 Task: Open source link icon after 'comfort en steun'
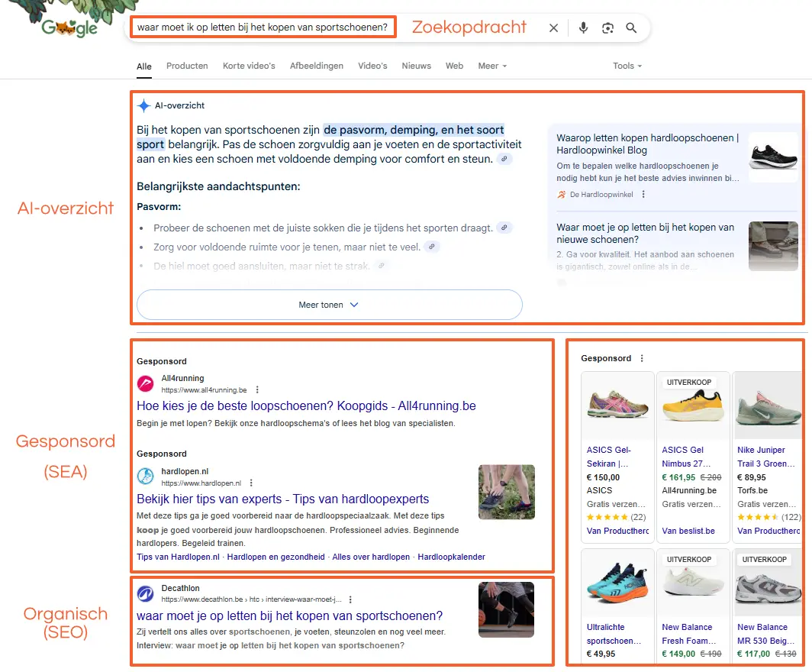tap(504, 159)
